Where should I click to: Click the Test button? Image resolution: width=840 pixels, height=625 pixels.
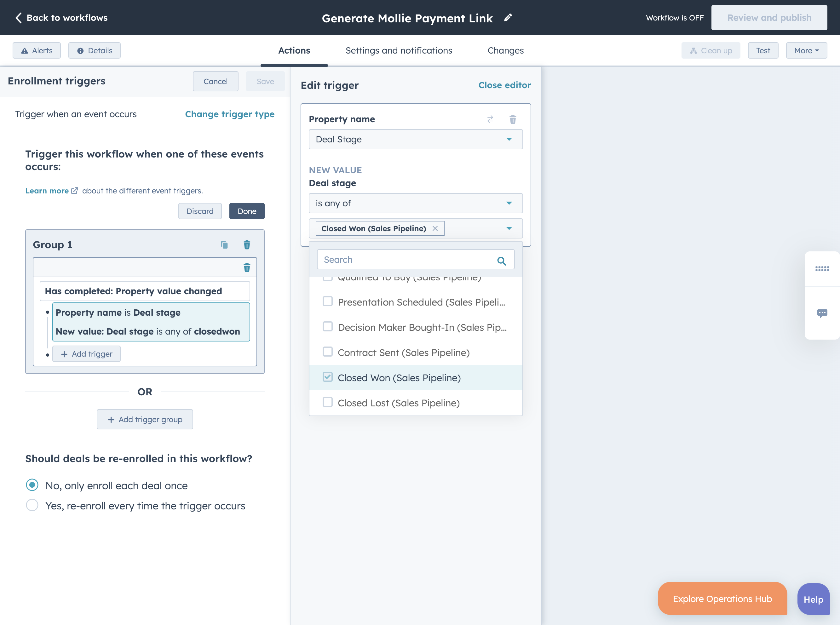763,50
